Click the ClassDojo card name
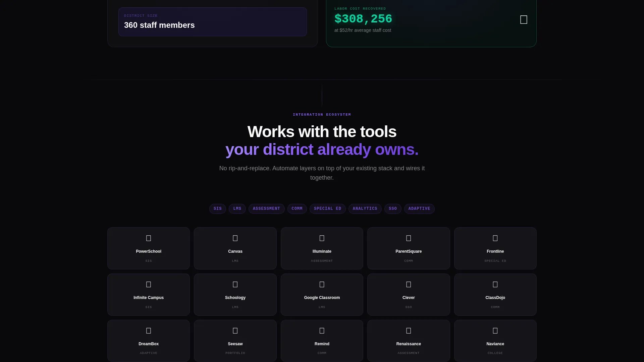Screen dimensions: 644x362 coord(495,298)
